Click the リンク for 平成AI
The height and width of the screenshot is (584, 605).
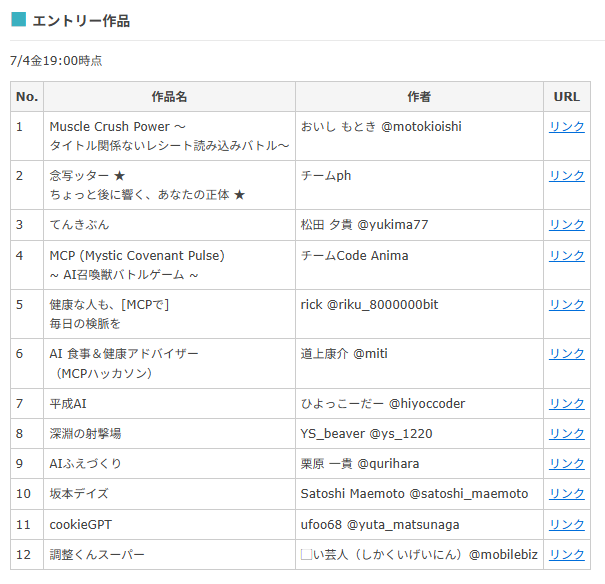[566, 404]
